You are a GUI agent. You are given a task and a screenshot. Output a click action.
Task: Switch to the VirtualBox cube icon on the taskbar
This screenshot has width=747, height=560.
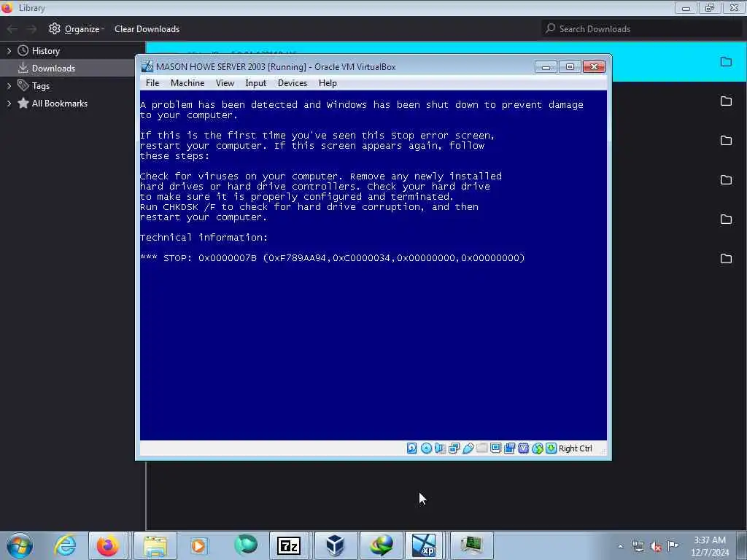pos(335,545)
